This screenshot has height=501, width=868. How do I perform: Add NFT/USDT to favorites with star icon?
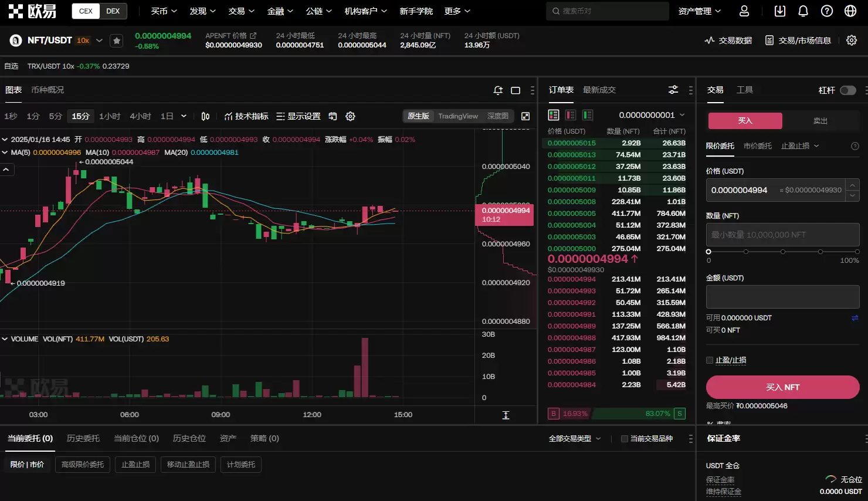pyautogui.click(x=117, y=40)
